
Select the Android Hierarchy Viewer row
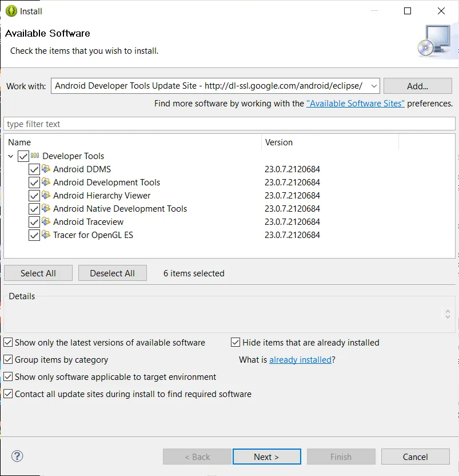[102, 196]
